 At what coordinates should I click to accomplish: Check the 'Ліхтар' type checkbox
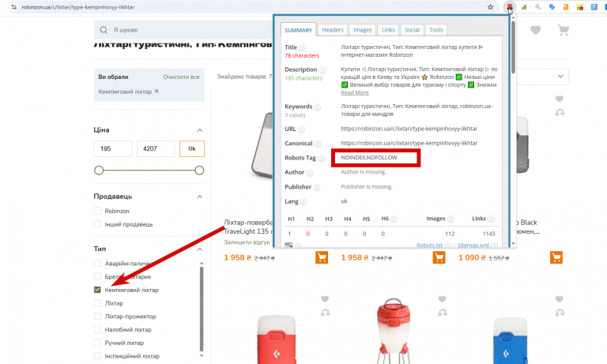97,303
